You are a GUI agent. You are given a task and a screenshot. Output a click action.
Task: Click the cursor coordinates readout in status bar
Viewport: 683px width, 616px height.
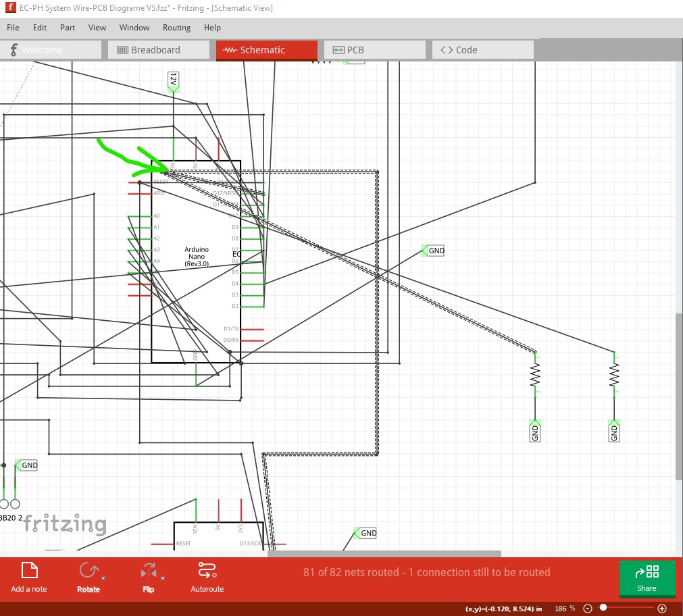[504, 609]
